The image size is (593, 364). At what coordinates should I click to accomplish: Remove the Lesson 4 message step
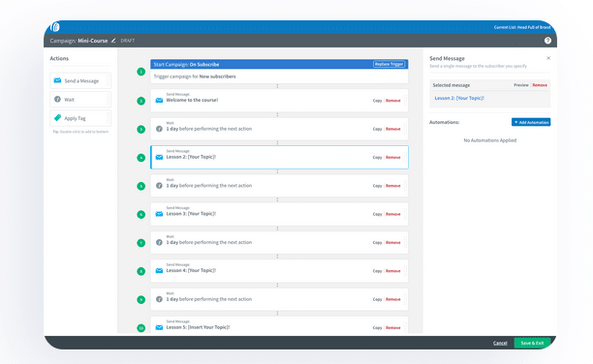pyautogui.click(x=393, y=271)
